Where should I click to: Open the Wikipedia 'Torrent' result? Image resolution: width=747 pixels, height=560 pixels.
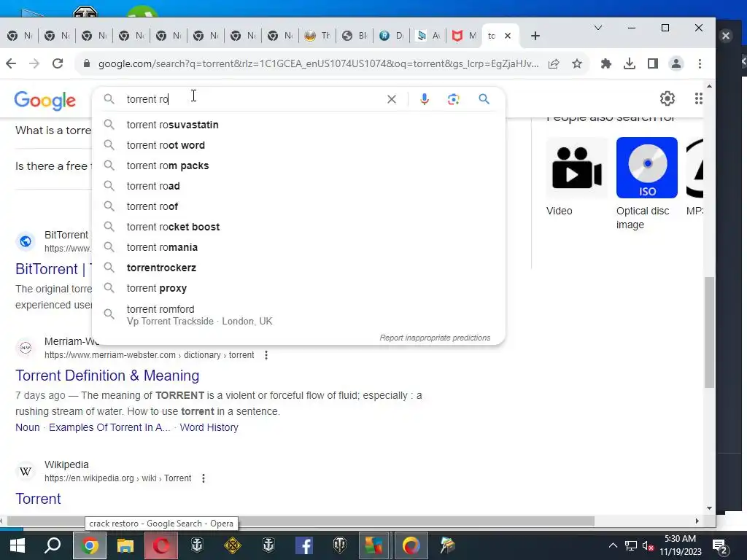38,499
